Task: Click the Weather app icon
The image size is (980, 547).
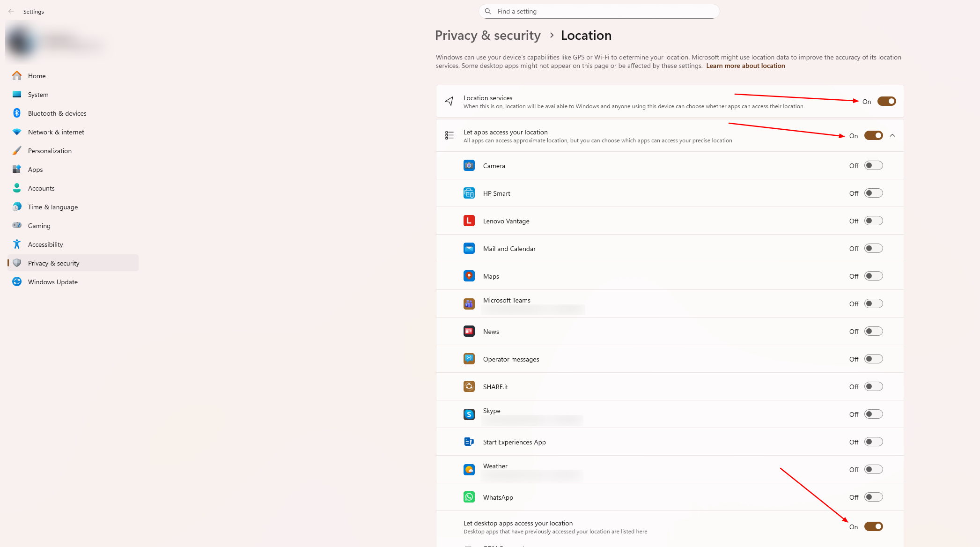Action: (469, 470)
